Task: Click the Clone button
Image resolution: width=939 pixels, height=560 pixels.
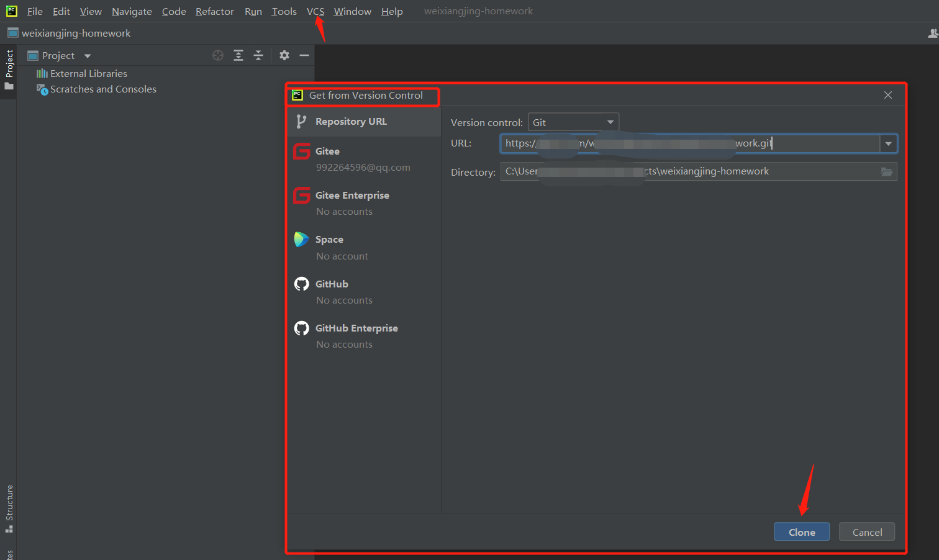Action: [802, 532]
